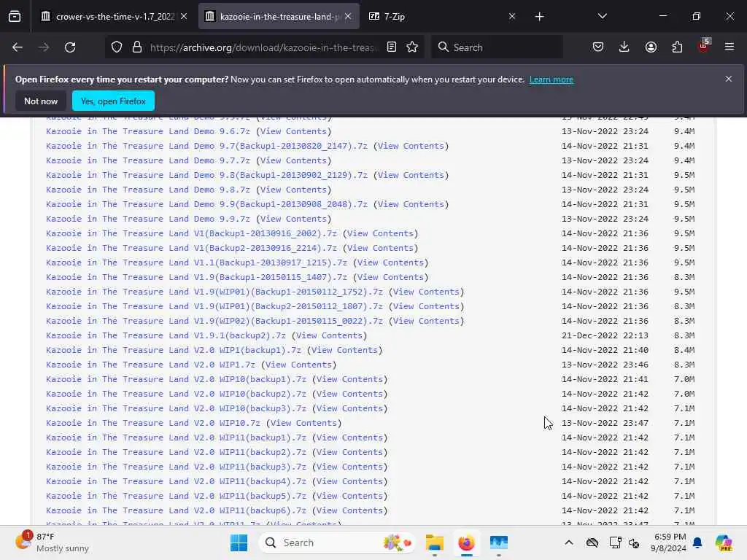747x560 pixels.
Task: Save page to Pocket icon
Action: click(598, 47)
